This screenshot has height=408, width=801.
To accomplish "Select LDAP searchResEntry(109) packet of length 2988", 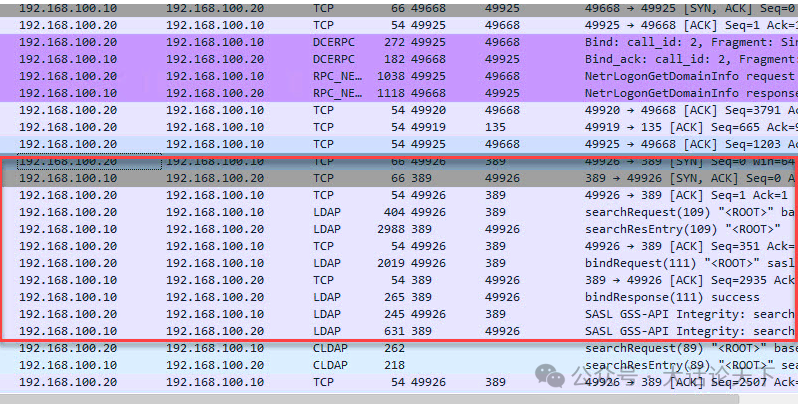I will 400,229.
